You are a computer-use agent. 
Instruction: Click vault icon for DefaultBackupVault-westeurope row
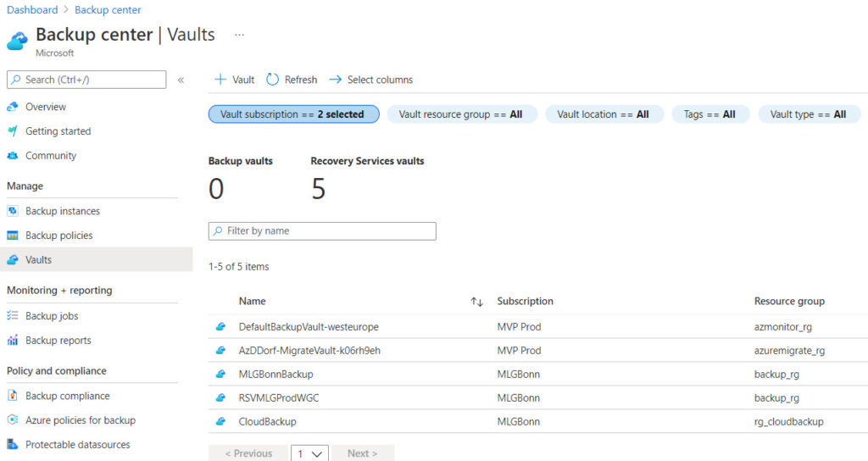(x=221, y=326)
